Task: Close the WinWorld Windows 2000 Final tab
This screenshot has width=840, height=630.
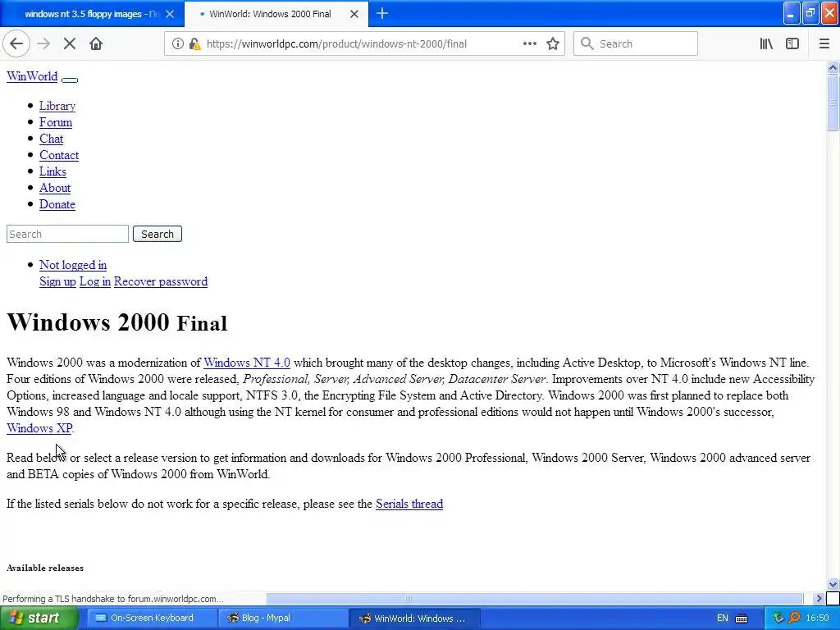Action: pyautogui.click(x=354, y=14)
